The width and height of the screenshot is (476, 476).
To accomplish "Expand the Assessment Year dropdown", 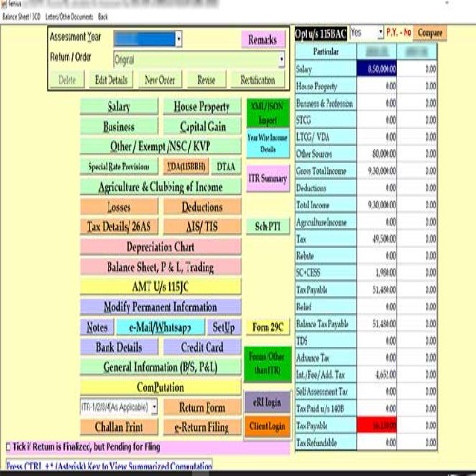I will pos(179,39).
